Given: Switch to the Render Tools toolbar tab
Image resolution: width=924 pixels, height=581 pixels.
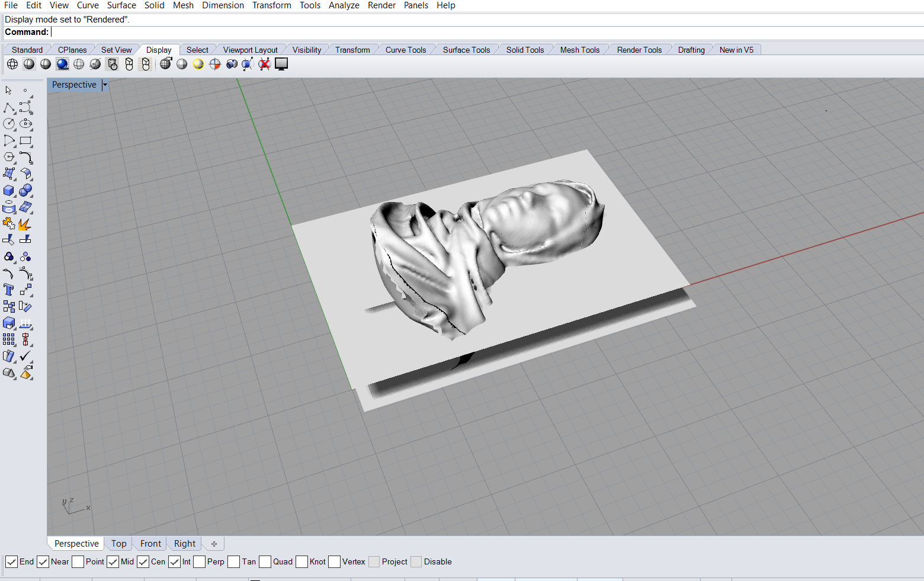Looking at the screenshot, I should [x=639, y=50].
